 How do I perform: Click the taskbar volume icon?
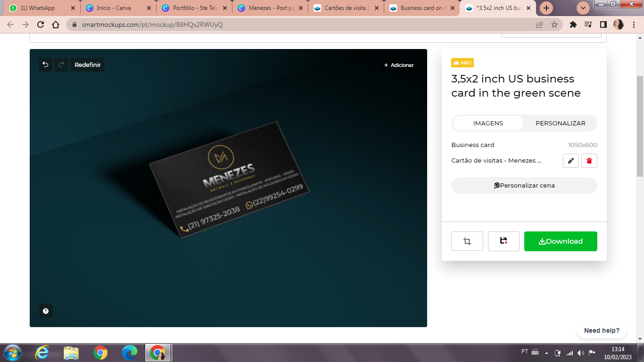click(581, 353)
